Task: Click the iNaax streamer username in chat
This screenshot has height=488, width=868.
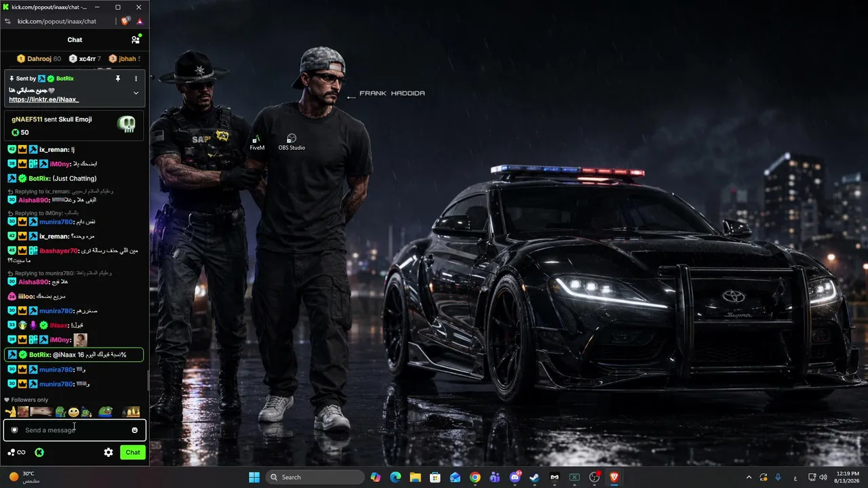Action: (x=59, y=325)
